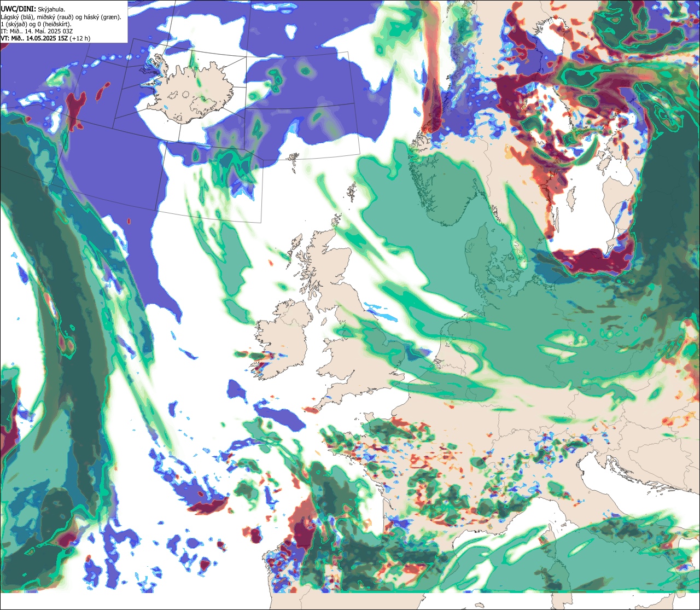Click the "UWC/DINI: Skýjahula." title line
Image resolution: width=700 pixels, height=610 pixels.
[33, 9]
